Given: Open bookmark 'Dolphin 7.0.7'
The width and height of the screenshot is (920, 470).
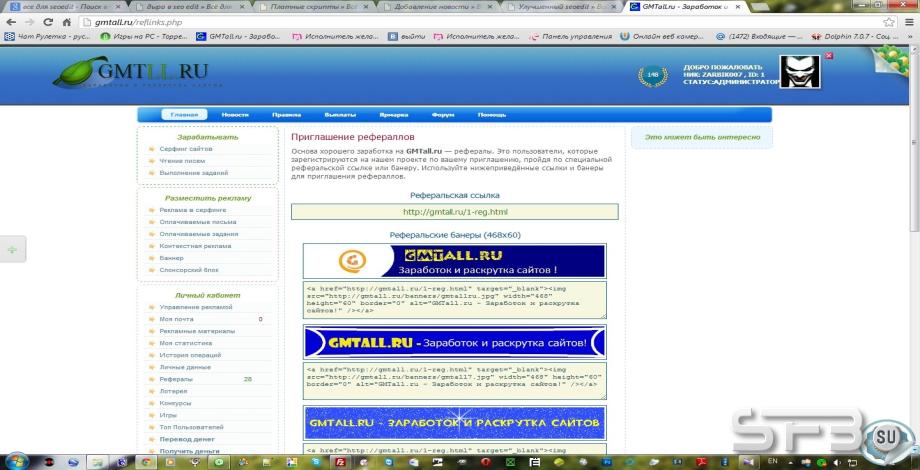Looking at the screenshot, I should click(x=857, y=36).
